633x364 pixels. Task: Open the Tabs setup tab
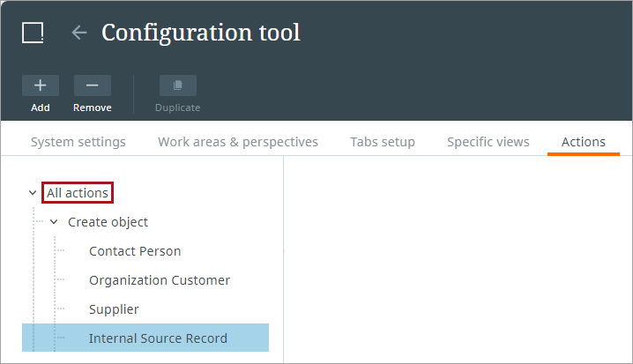click(383, 142)
